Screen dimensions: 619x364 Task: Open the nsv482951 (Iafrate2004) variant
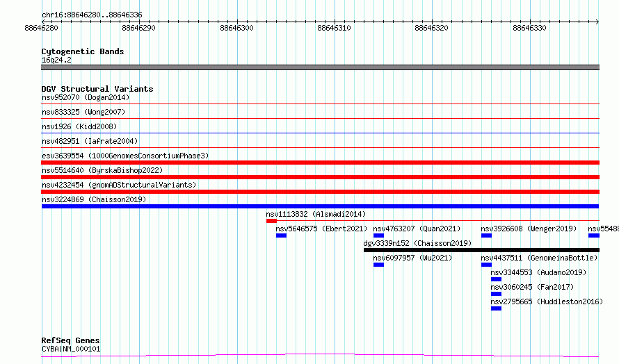90,141
